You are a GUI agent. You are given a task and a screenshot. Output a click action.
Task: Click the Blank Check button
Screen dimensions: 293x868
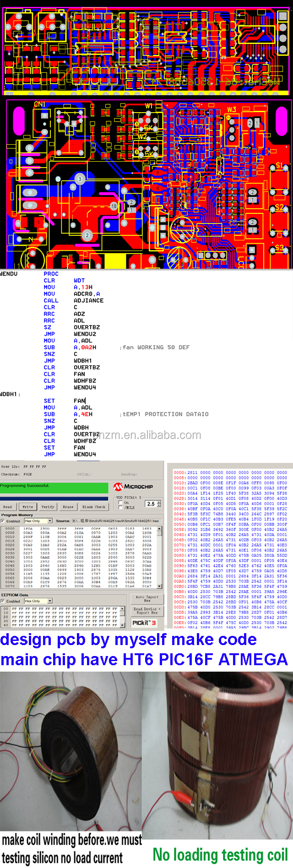click(94, 507)
